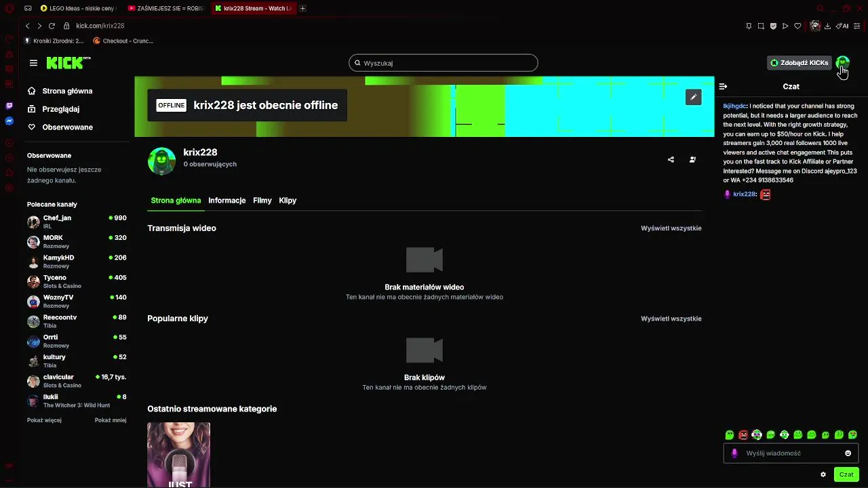Open the Just Chatting category thumbnail
This screenshot has width=868, height=488.
(x=179, y=455)
